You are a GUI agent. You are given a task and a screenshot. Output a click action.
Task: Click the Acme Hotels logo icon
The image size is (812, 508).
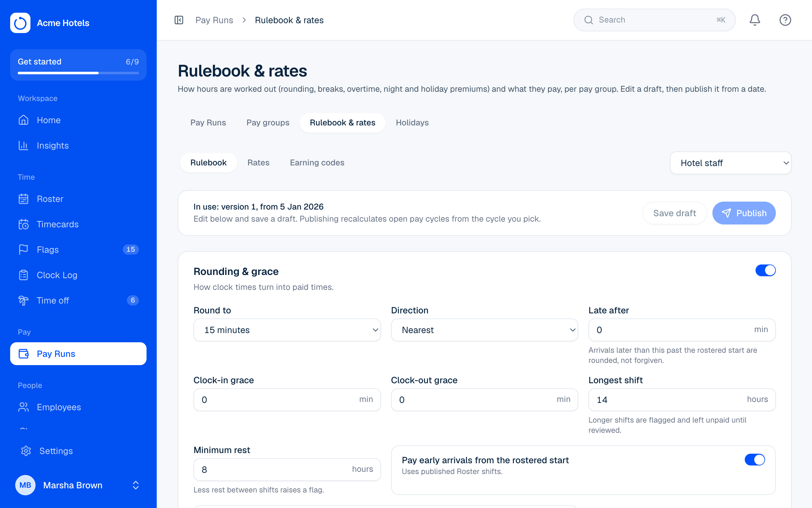(x=20, y=23)
